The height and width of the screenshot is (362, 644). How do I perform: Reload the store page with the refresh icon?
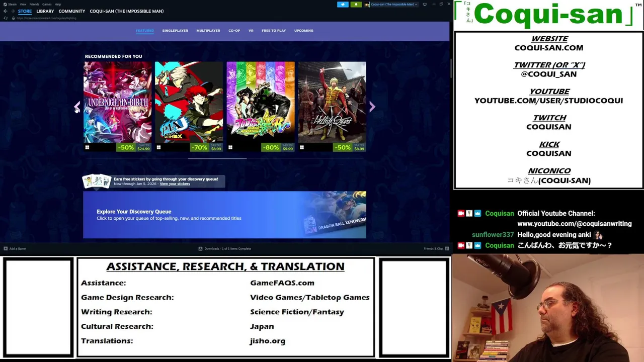pos(6,18)
